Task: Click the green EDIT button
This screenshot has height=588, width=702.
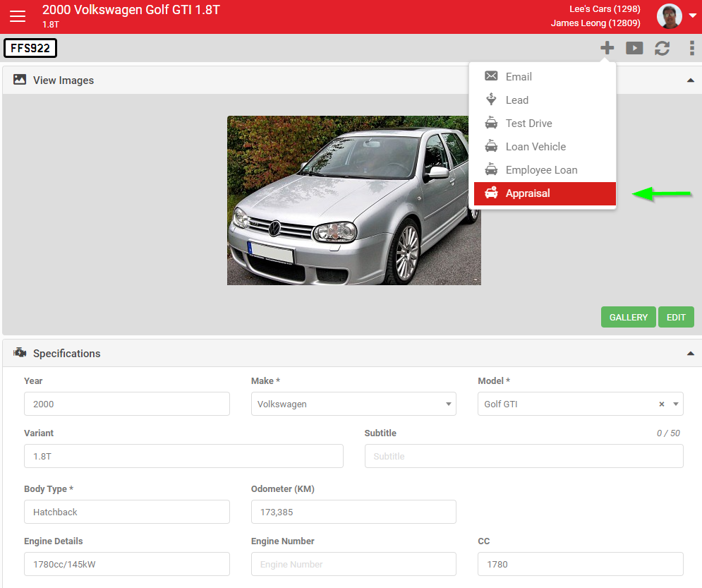Action: (x=676, y=317)
